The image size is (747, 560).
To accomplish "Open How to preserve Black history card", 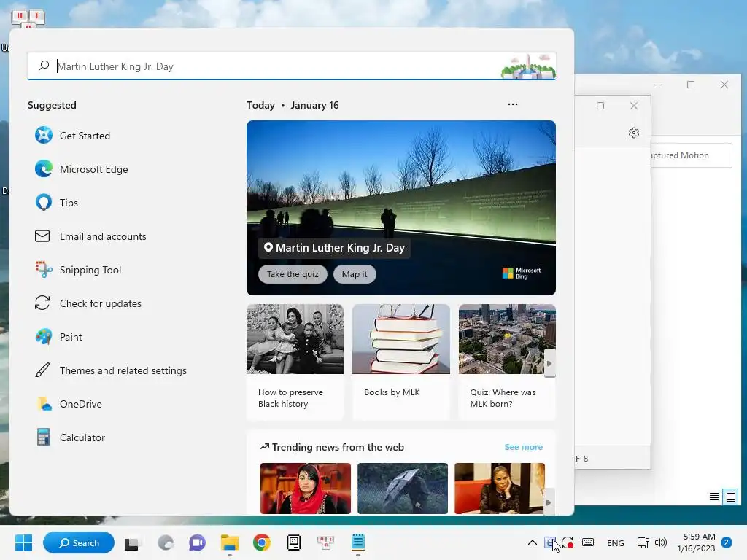I will tap(295, 362).
